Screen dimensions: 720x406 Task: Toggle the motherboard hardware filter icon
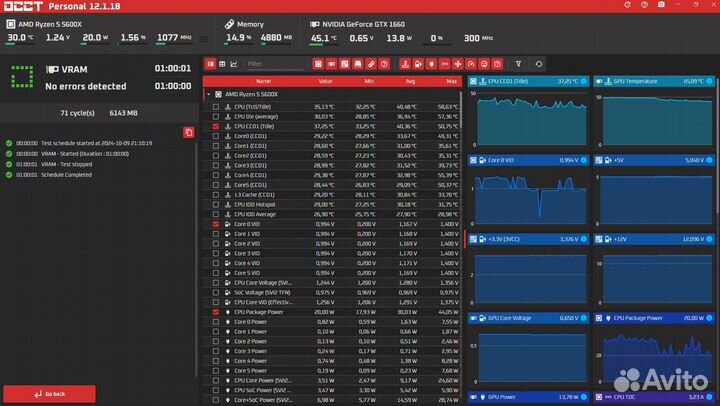[344, 64]
